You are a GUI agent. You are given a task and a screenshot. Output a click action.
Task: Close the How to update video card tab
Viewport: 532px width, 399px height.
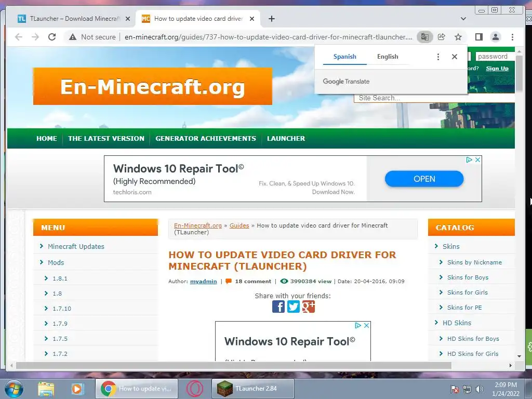tap(252, 19)
